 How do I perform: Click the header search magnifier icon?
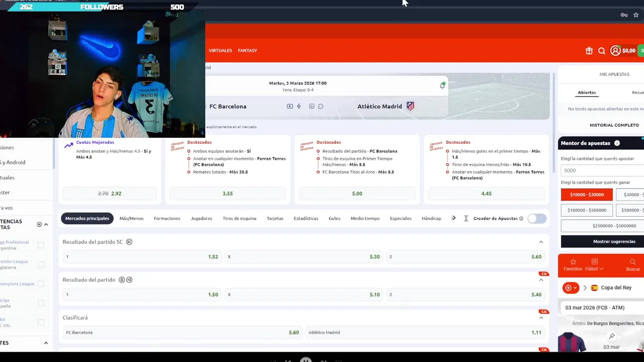tap(602, 51)
